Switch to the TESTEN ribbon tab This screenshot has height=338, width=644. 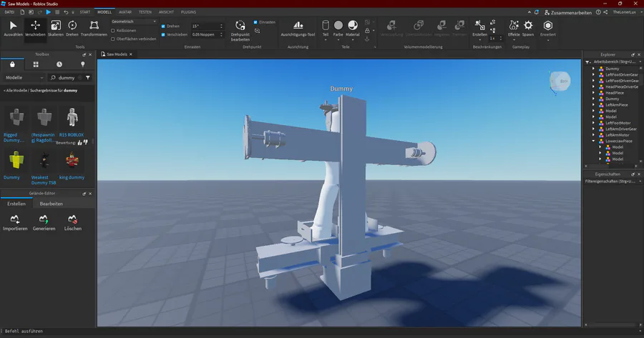(145, 12)
